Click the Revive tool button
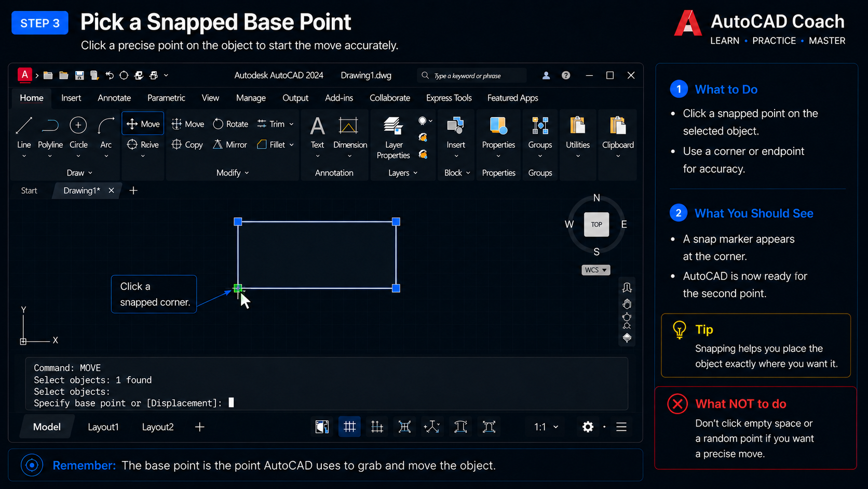868x489 pixels. tap(143, 144)
